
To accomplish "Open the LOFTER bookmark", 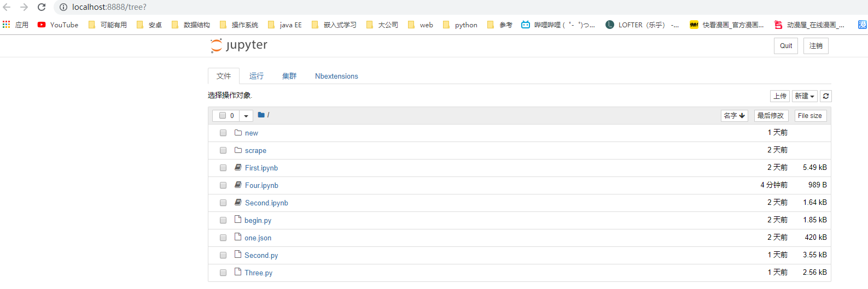I will coord(642,25).
